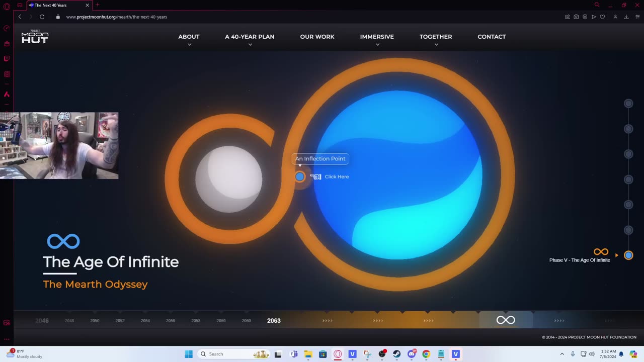Jump to year 2054 on timeline
Image resolution: width=644 pixels, height=362 pixels.
point(145,321)
